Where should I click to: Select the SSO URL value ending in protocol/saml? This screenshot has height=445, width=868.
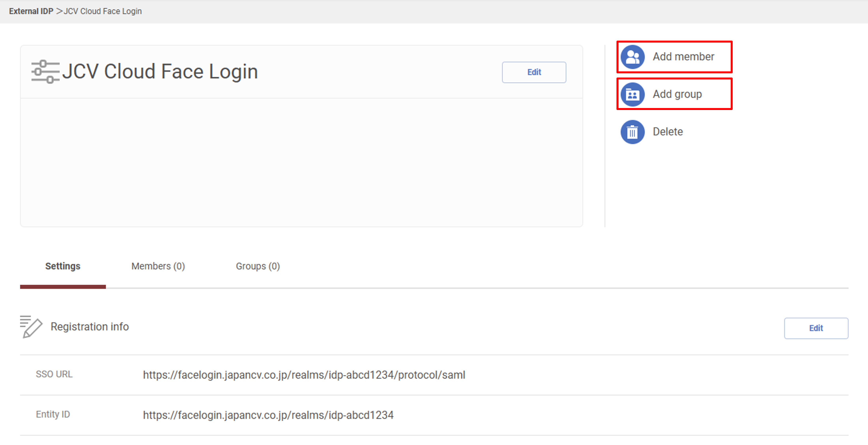tap(304, 375)
